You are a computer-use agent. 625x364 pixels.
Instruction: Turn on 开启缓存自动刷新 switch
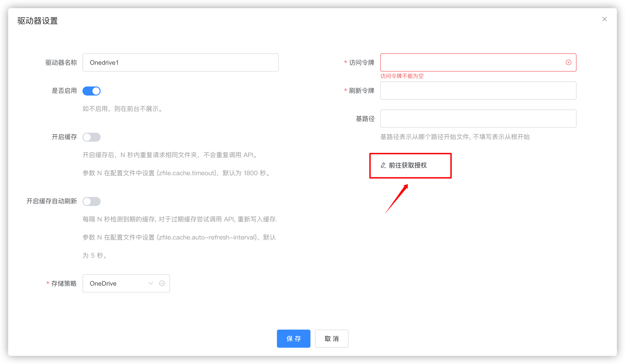pos(92,201)
